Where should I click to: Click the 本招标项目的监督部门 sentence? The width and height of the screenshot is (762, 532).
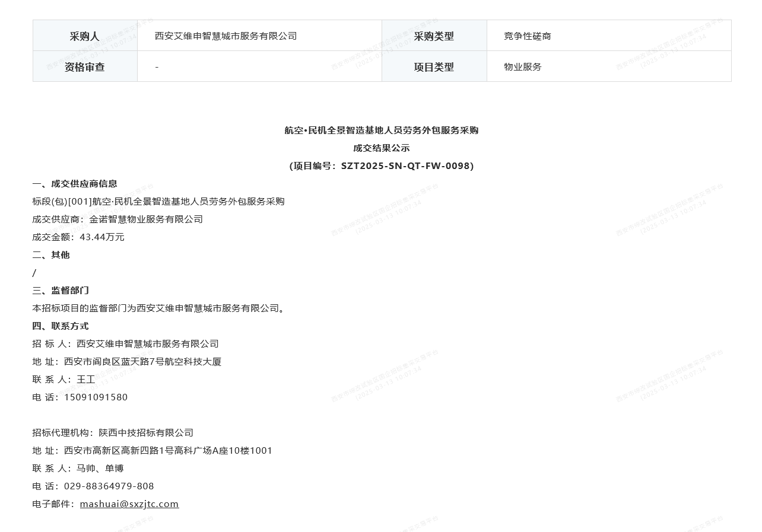[160, 308]
